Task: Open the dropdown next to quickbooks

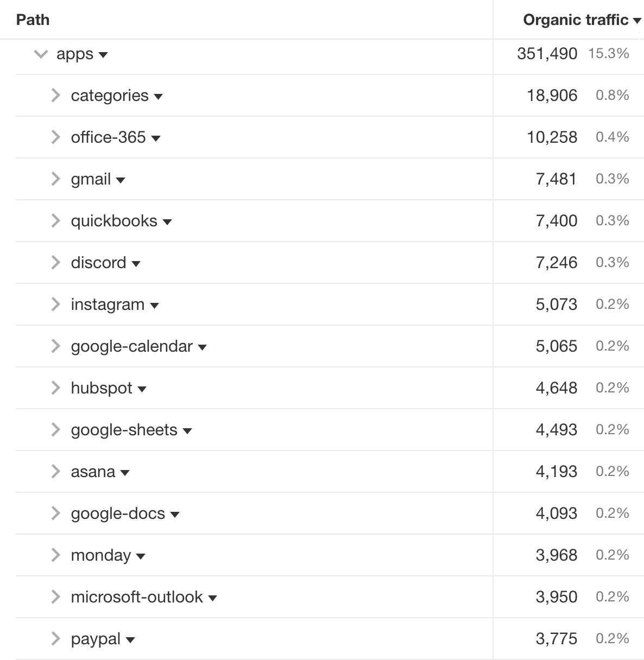Action: [167, 222]
